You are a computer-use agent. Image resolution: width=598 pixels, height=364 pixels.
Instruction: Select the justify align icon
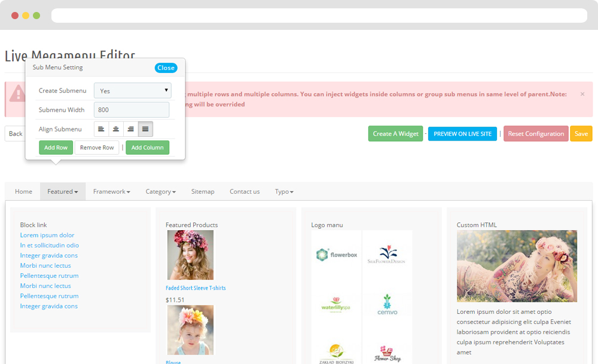click(x=145, y=129)
